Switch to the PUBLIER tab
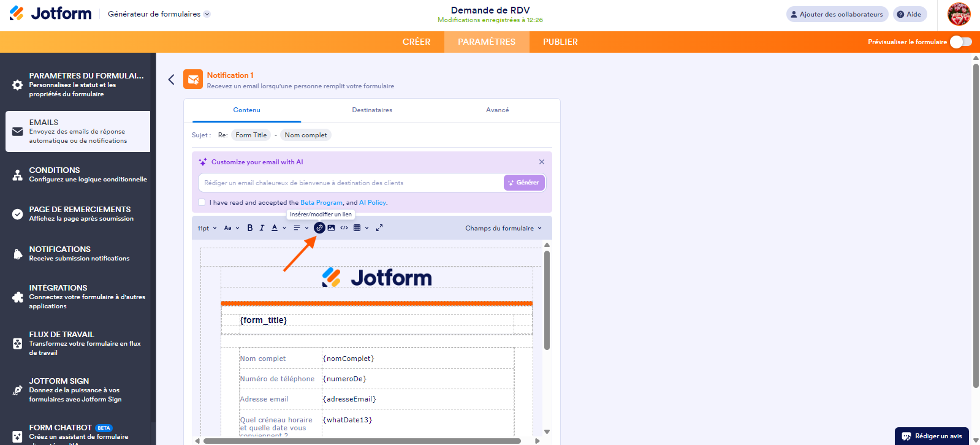 click(x=560, y=42)
